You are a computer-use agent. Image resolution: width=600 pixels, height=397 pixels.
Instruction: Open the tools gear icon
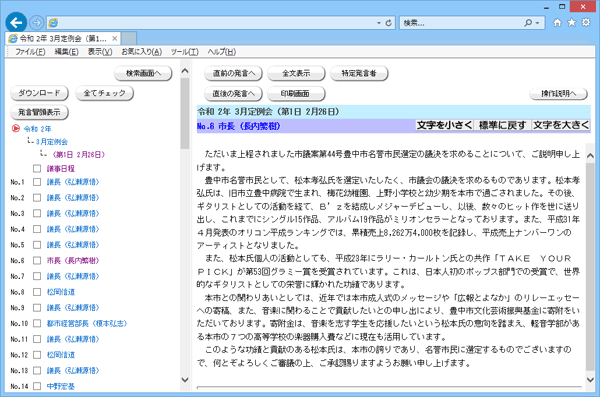tap(586, 23)
